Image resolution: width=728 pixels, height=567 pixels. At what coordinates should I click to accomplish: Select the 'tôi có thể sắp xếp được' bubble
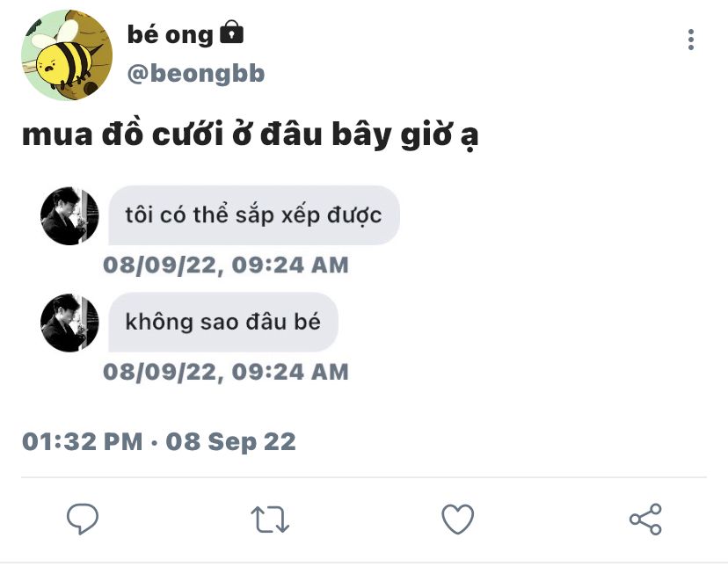point(254,215)
